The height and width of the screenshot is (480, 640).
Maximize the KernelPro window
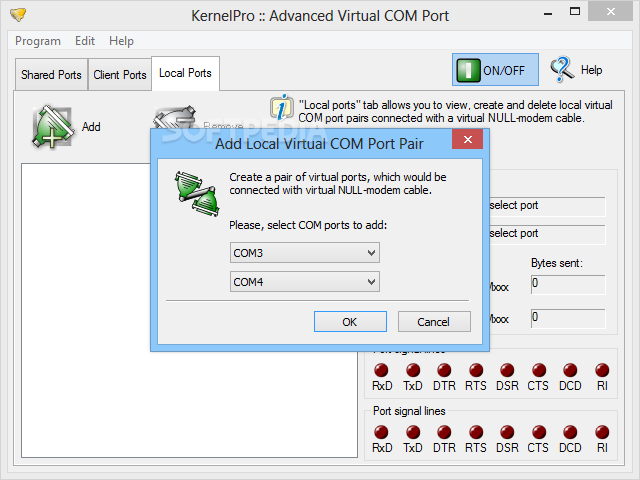[x=575, y=12]
